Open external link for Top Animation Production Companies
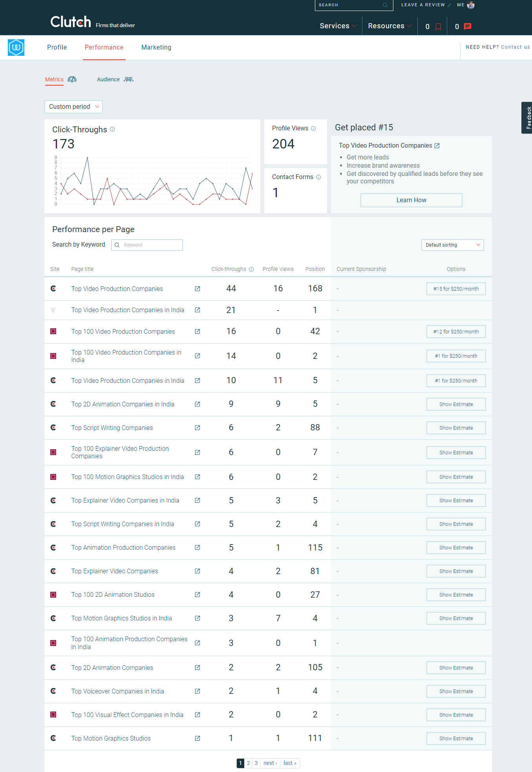Image resolution: width=532 pixels, height=772 pixels. pyautogui.click(x=197, y=547)
